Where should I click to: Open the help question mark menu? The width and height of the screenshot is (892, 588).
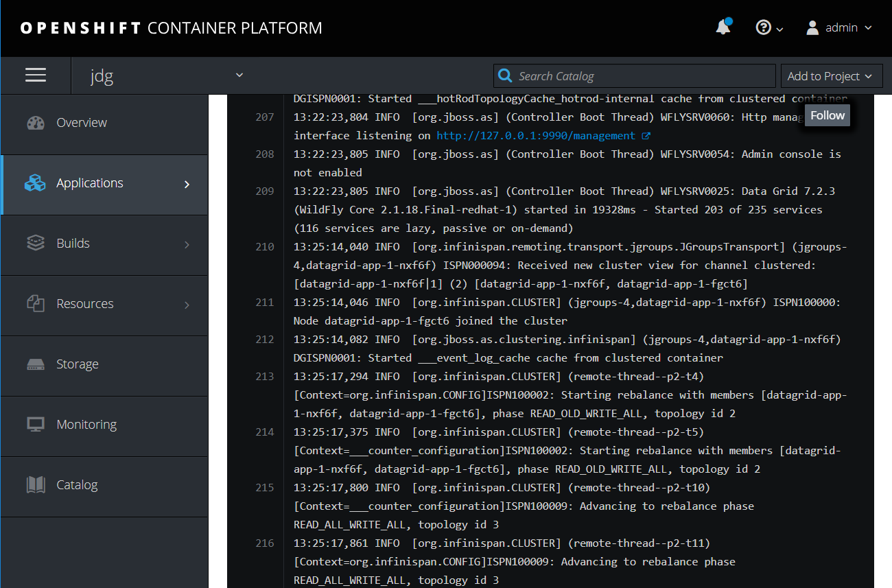pyautogui.click(x=763, y=27)
